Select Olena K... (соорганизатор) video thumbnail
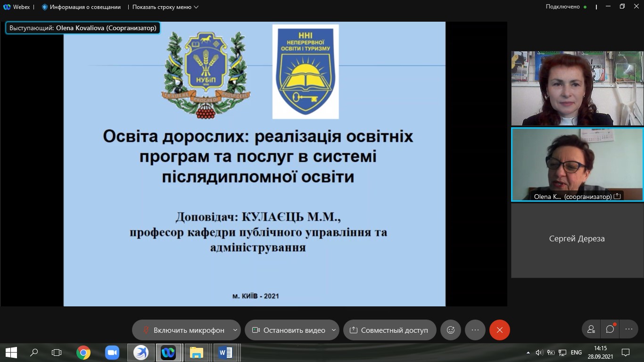The image size is (644, 362). coord(577,165)
